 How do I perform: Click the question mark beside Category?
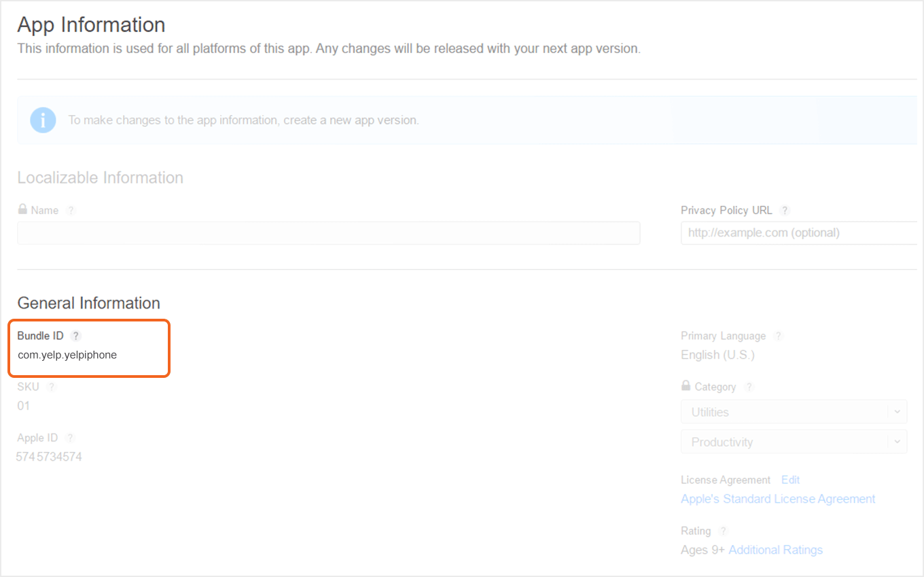749,387
